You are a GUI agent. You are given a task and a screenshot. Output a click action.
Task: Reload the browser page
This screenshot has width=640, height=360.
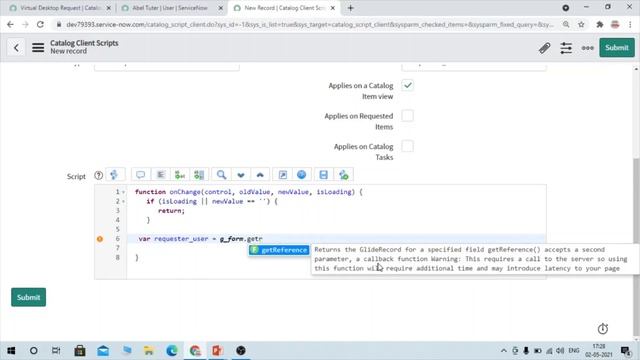(x=40, y=24)
